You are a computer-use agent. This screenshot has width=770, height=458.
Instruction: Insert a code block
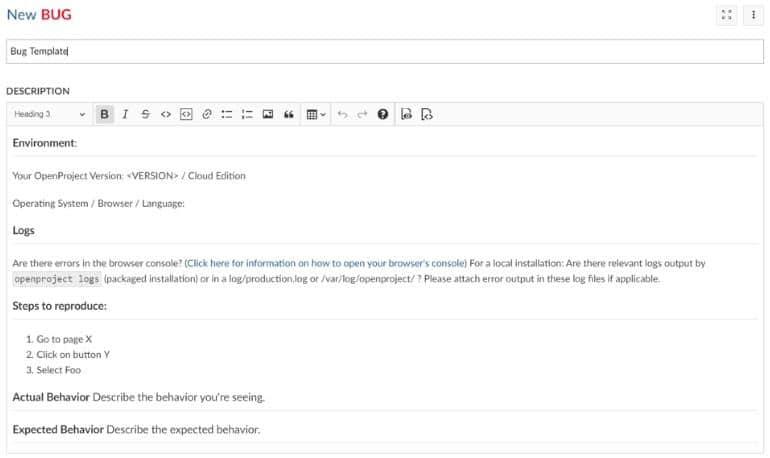[x=186, y=114]
